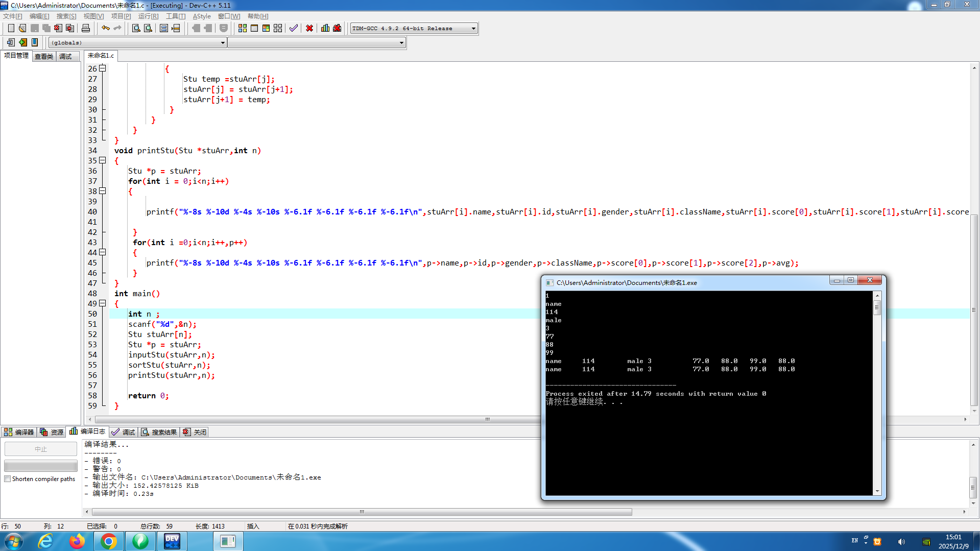Switch to the 编译器 bottom tab

[19, 432]
